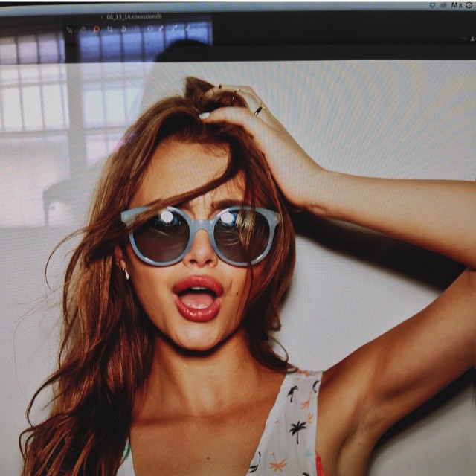The height and width of the screenshot is (476, 476).
Task: Select the circular Spot Removal tool
Action: [149, 30]
